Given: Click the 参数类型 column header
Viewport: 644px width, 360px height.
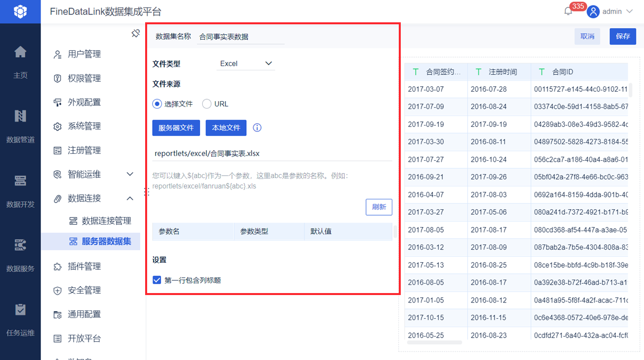Looking at the screenshot, I should (x=269, y=232).
